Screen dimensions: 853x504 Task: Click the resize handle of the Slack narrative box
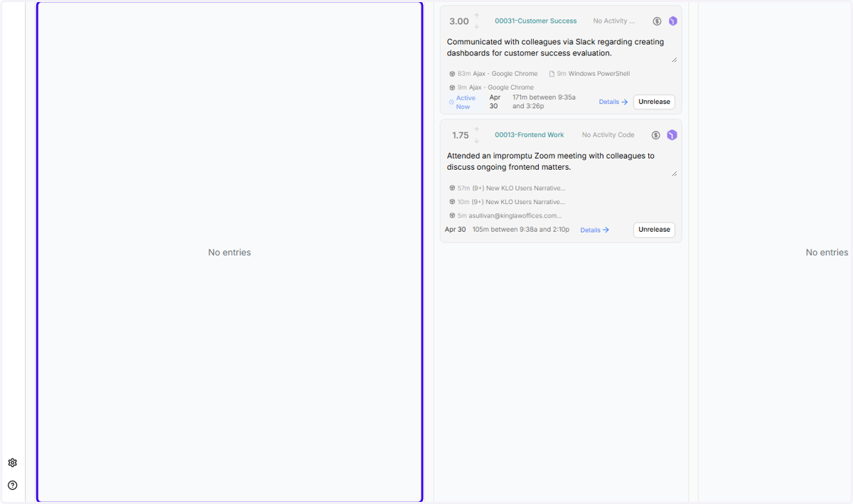click(674, 60)
